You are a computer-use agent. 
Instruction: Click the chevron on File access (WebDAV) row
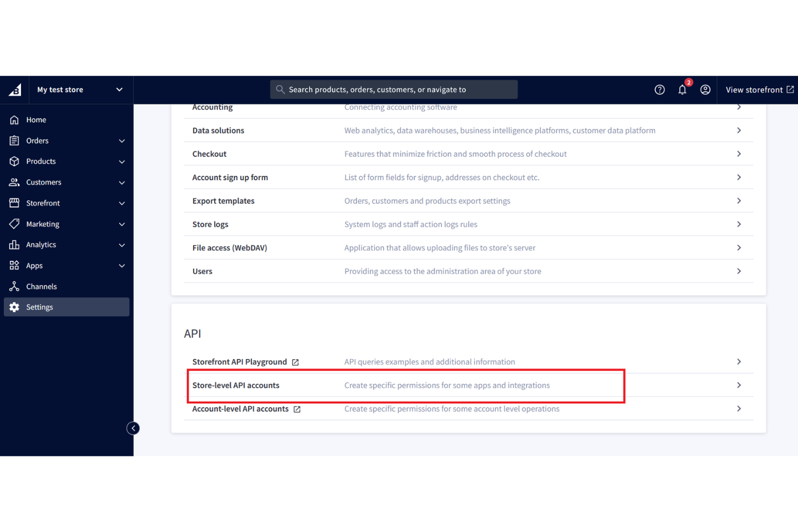tap(739, 248)
